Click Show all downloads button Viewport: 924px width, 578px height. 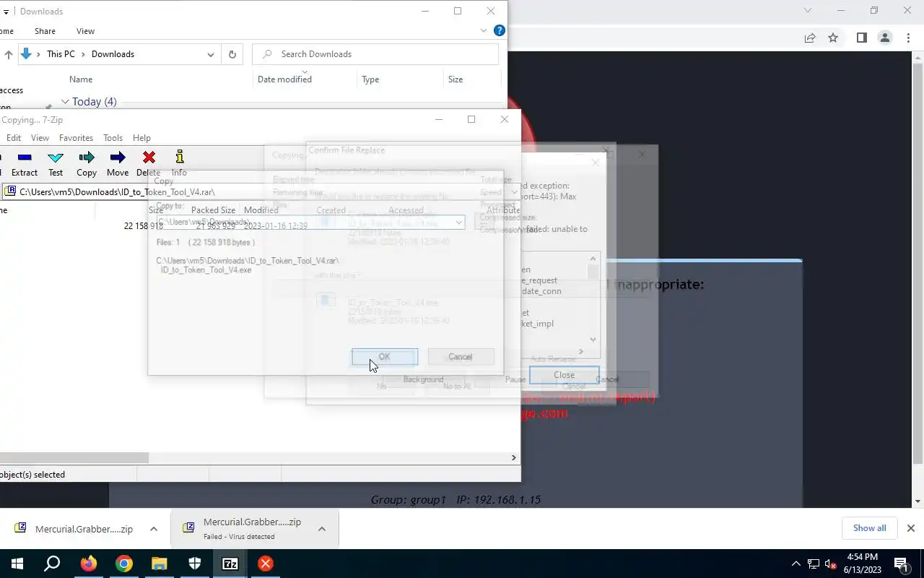click(869, 528)
